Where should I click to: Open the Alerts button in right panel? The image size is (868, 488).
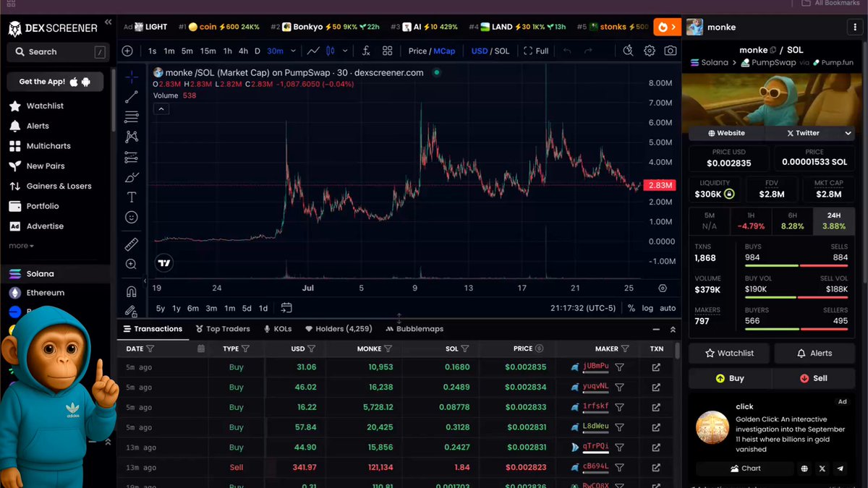coord(814,354)
